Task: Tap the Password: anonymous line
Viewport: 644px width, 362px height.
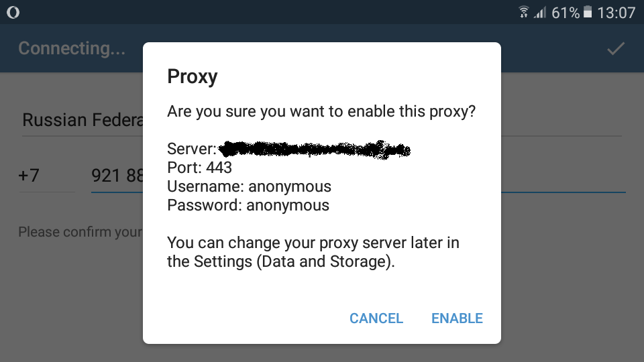Action: click(248, 205)
